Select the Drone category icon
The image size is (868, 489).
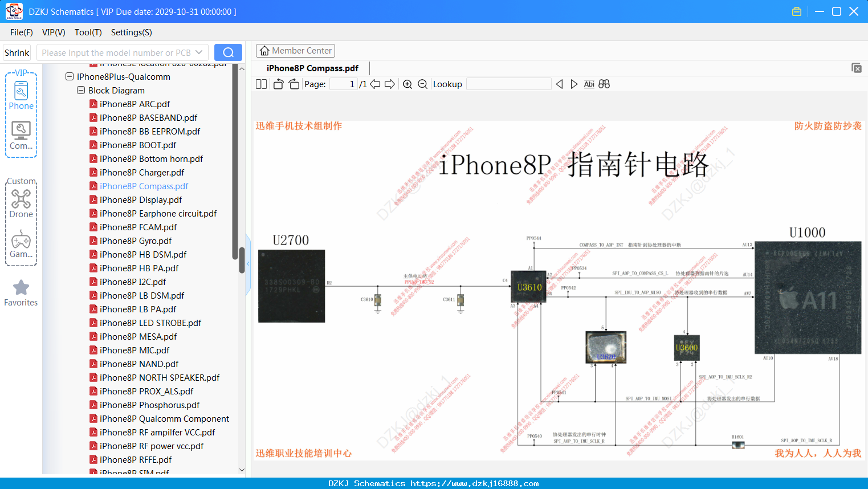pos(21,203)
